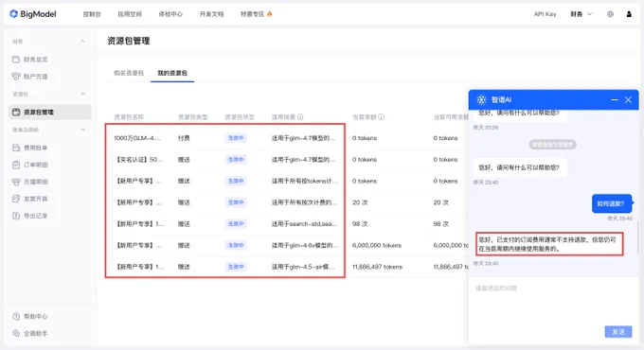
Task: Click the gray pill label in chat
Action: (x=552, y=145)
